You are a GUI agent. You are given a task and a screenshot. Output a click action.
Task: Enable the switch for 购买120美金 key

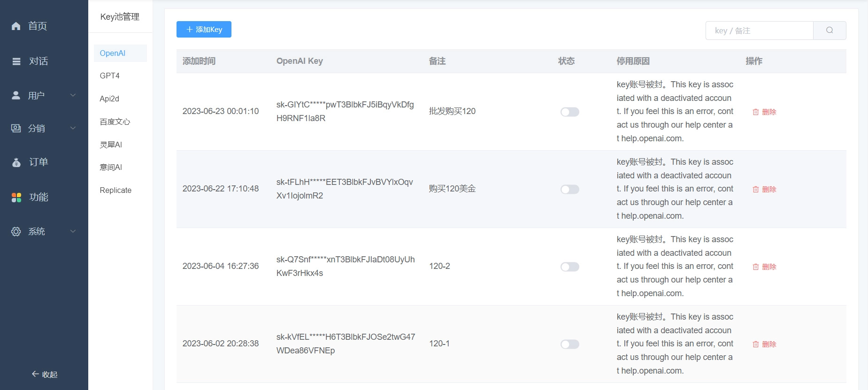coord(569,190)
